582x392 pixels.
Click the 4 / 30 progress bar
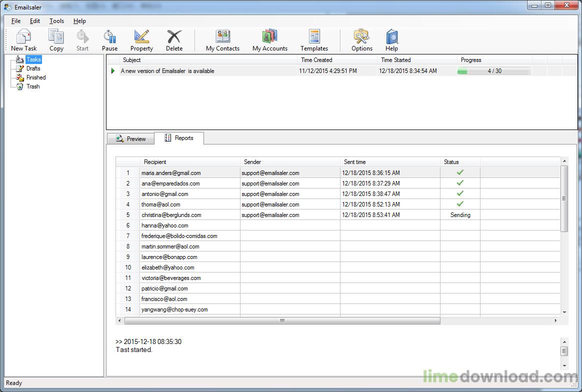(x=494, y=71)
